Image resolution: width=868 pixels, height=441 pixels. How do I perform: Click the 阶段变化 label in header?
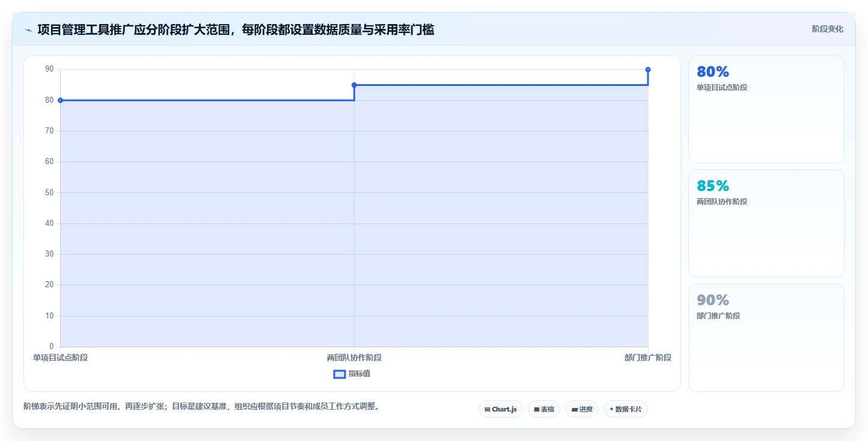[828, 29]
